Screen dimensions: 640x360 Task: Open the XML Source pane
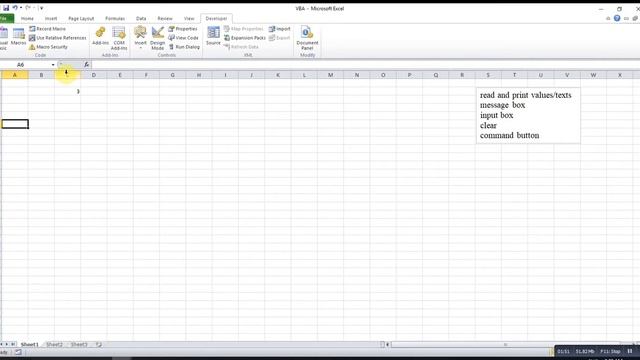(x=213, y=36)
